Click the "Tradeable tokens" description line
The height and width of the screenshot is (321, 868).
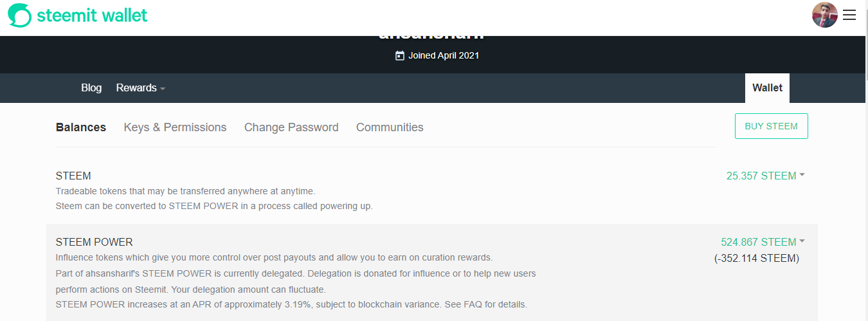click(x=185, y=191)
